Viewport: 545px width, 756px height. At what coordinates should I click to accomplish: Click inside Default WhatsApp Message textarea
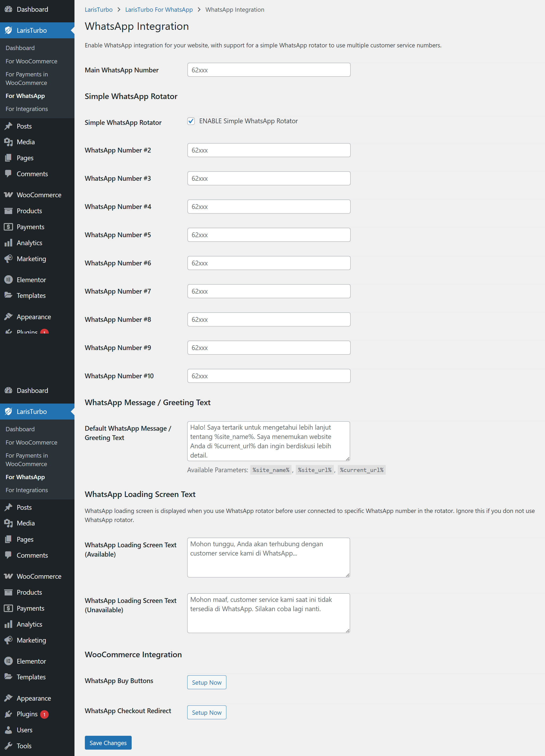268,441
